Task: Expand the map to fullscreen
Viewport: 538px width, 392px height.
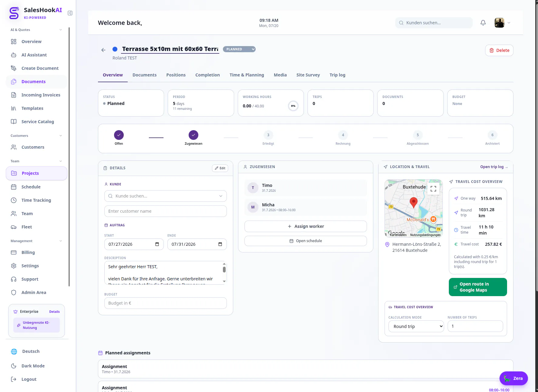Action: (433, 189)
